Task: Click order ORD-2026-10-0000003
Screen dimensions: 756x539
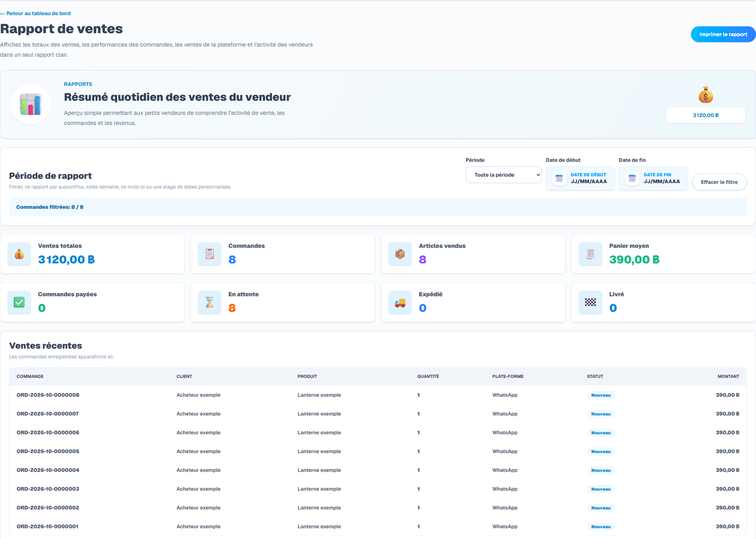Action: click(48, 489)
